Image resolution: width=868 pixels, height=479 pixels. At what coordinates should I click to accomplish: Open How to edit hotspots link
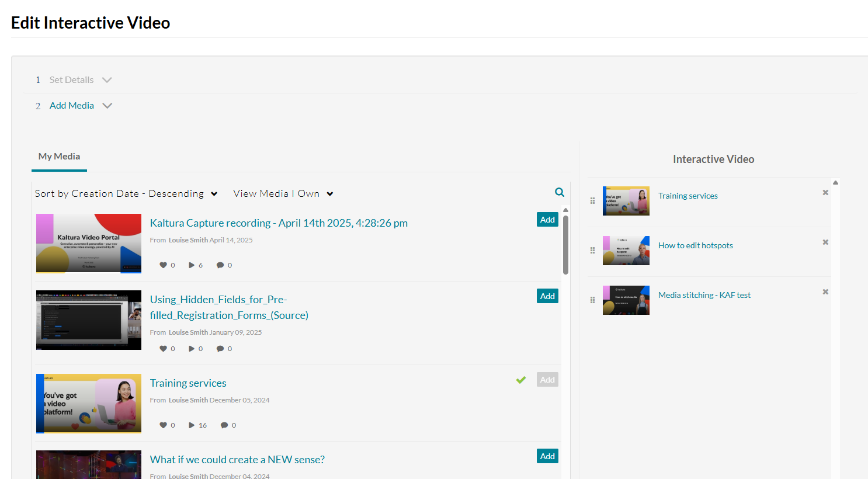[696, 245]
